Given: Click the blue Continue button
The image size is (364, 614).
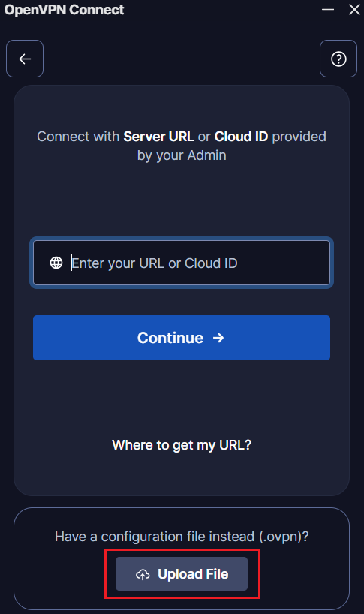Looking at the screenshot, I should (x=182, y=338).
